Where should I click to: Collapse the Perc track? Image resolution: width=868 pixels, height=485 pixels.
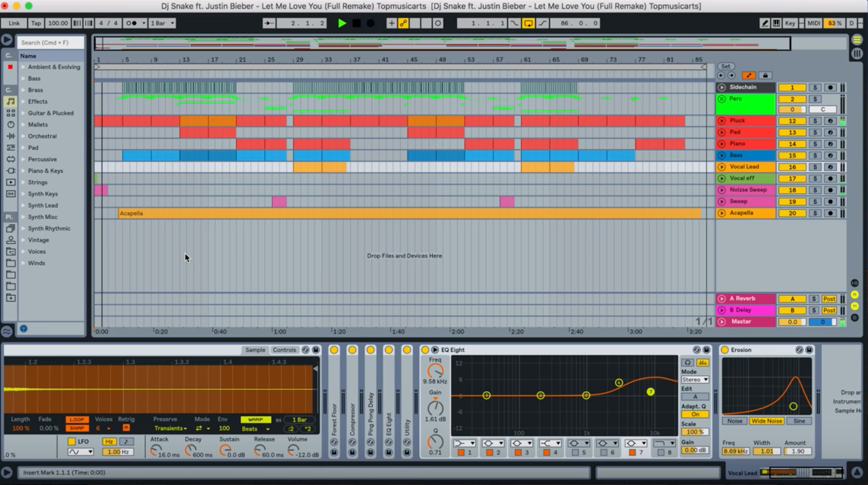(x=722, y=99)
